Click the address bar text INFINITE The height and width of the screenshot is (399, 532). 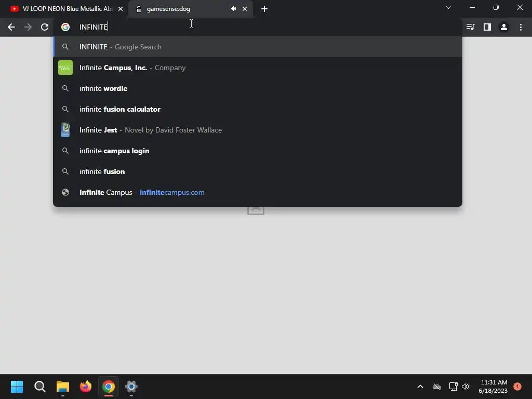(94, 27)
